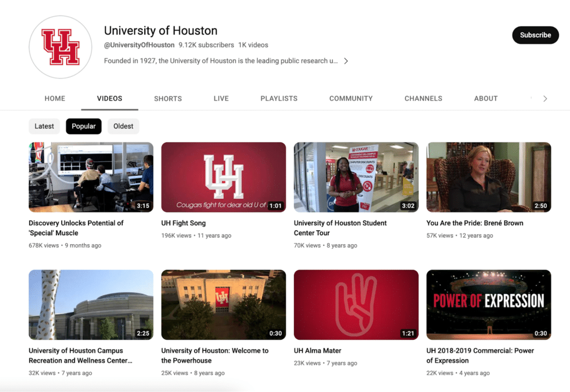The image size is (570, 392).
Task: Sort videos by Oldest
Action: click(123, 126)
